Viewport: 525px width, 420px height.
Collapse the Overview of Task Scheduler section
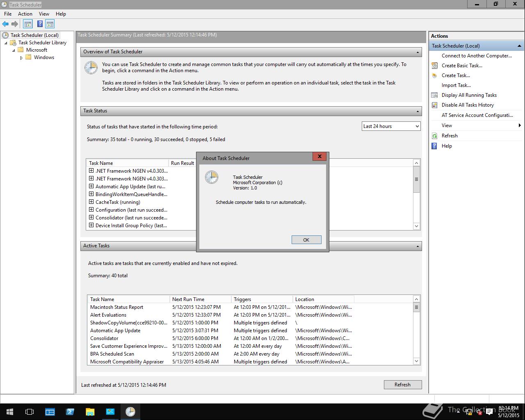coord(418,52)
